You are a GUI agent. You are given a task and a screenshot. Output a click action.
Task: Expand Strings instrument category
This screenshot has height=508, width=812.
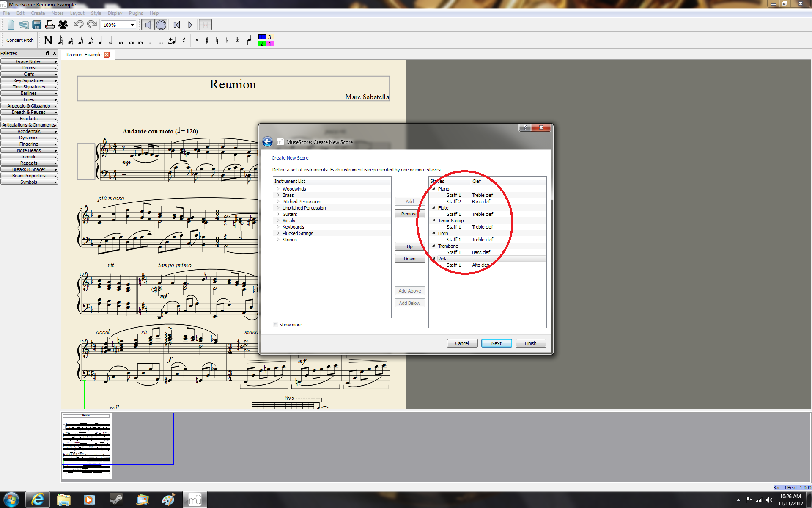pyautogui.click(x=278, y=240)
